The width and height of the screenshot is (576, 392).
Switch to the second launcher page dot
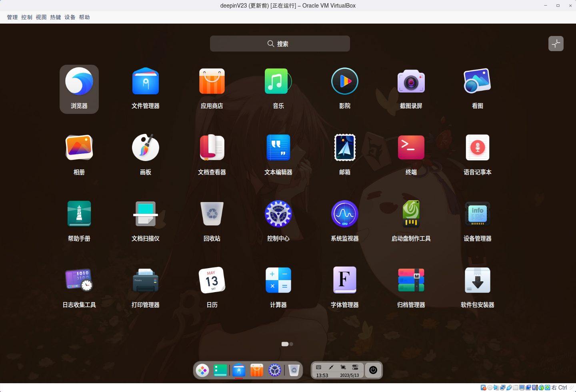point(291,344)
